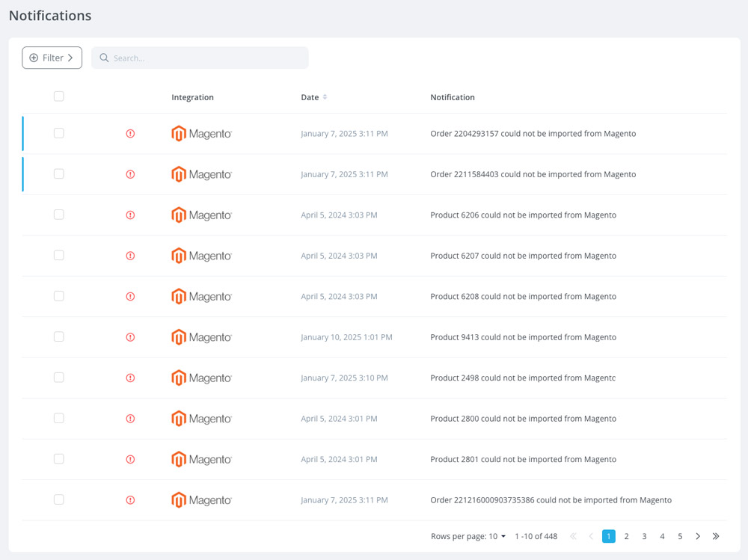
Task: Click the Integration column header
Action: click(192, 97)
